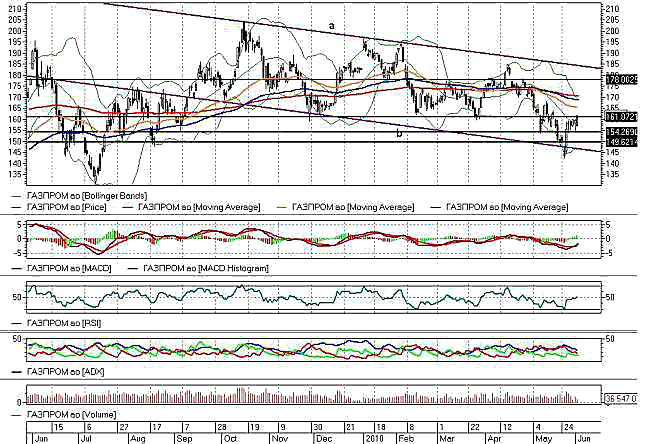The height and width of the screenshot is (444, 650).
Task: Click the date label 22
Action: 475,427
